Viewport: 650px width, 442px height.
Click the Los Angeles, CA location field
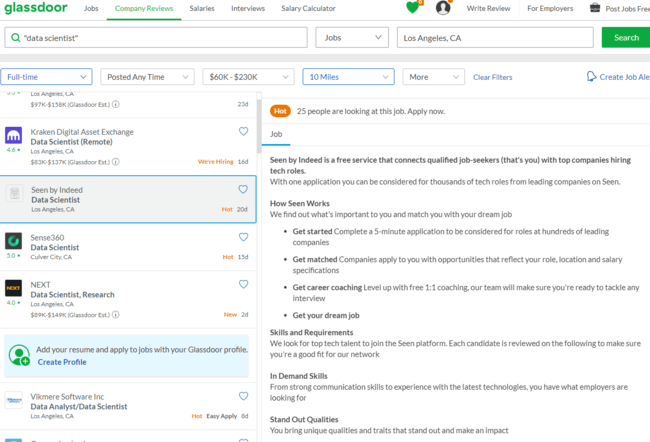coord(495,38)
